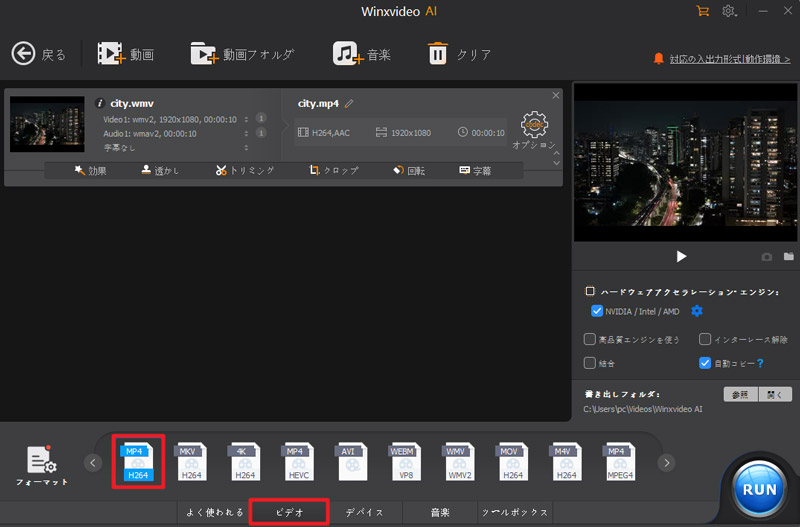Toggle NVIDIA / Intel / AMD checkbox
The width and height of the screenshot is (800, 527).
(596, 311)
